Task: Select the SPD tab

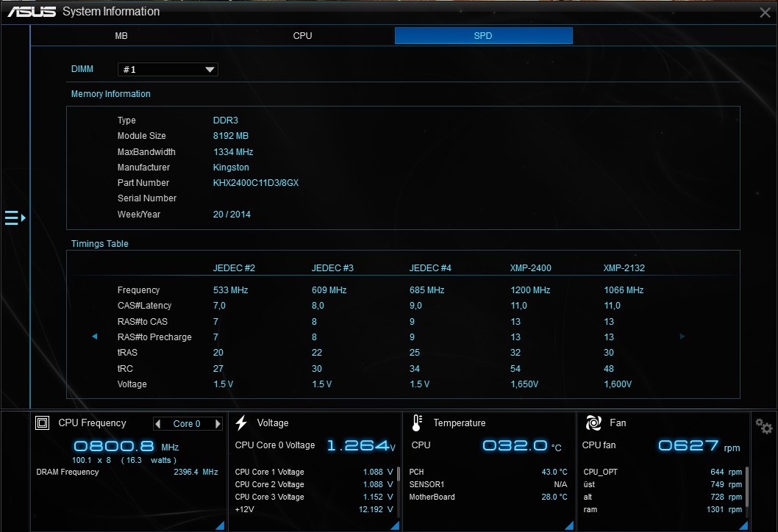Action: [x=483, y=36]
